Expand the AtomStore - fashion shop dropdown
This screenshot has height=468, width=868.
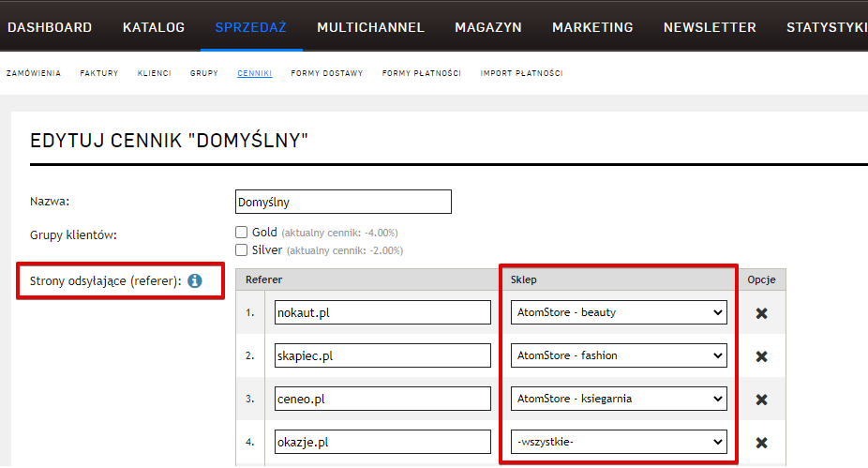(x=619, y=356)
